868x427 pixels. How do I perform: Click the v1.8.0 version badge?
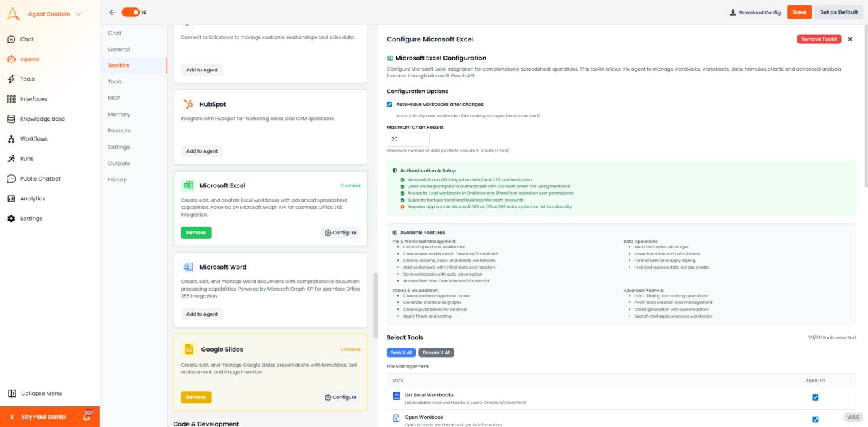click(x=852, y=417)
